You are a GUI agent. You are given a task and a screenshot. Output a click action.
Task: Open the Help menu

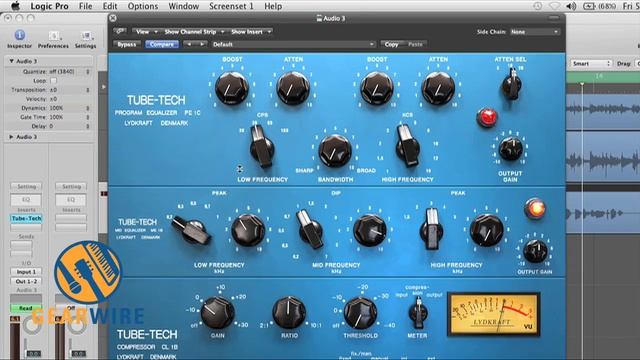pyautogui.click(x=273, y=6)
